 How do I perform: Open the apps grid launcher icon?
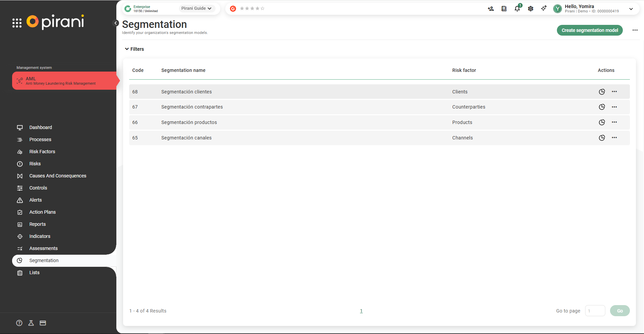[x=17, y=23]
